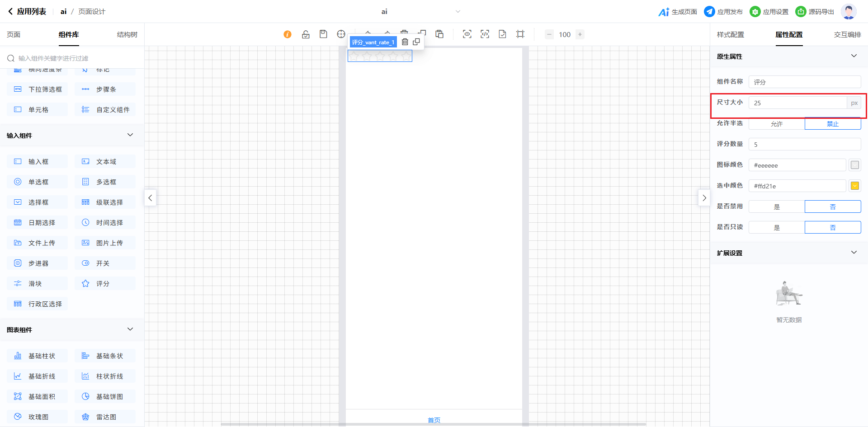Screen dimensions: 868x427
Task: Open the 选中颜色 yellow color swatch
Action: coord(854,186)
